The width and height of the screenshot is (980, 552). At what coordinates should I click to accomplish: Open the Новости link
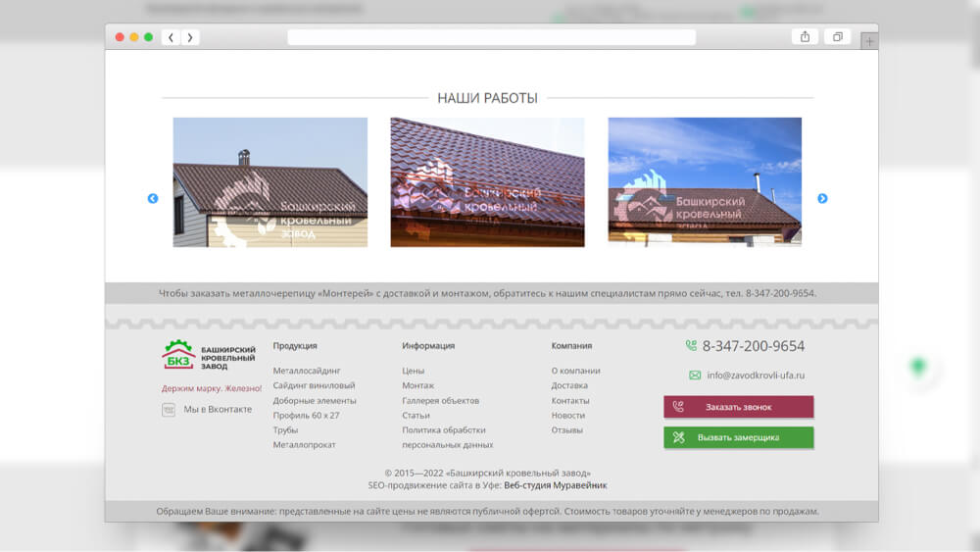tap(568, 415)
